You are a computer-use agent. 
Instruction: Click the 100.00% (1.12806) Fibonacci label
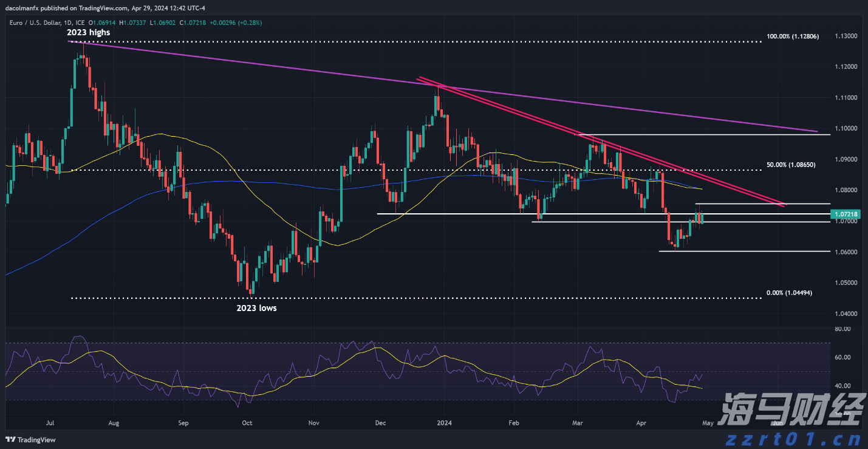(x=793, y=36)
